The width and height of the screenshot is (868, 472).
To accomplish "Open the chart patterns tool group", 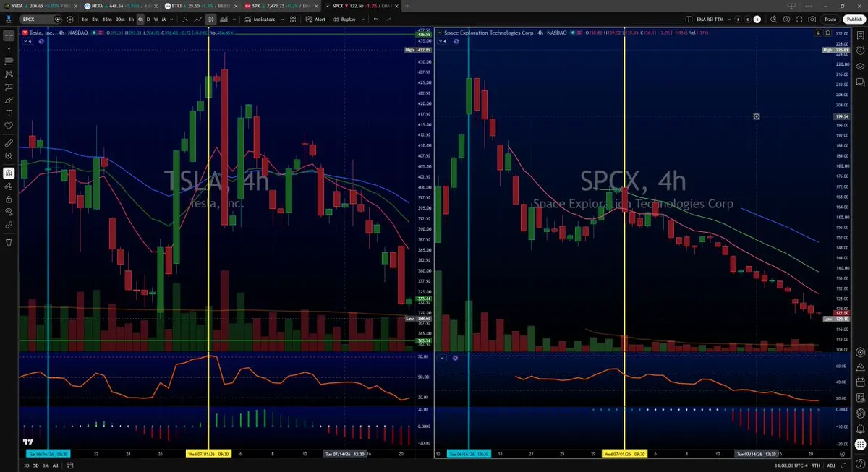I will 9,74.
